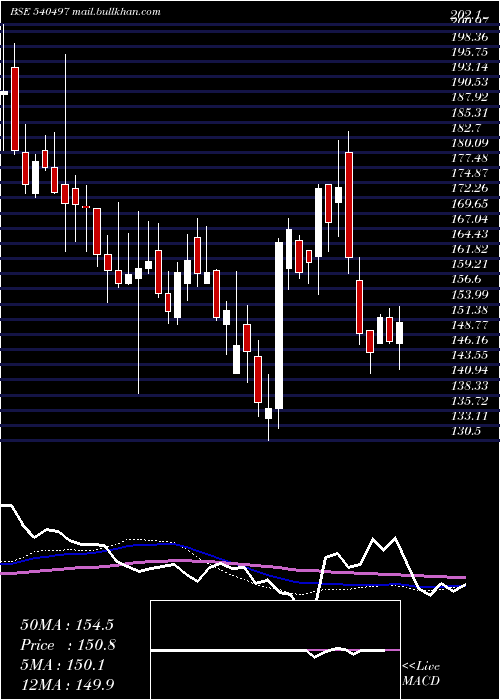Click the 198.36 price axis label
The image size is (500, 700).
(469, 36)
